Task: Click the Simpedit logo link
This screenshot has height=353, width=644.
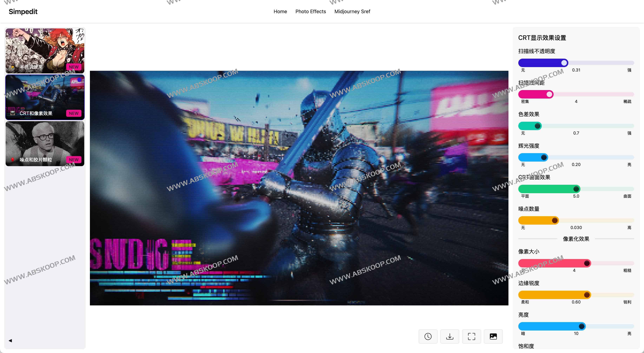Action: [23, 11]
